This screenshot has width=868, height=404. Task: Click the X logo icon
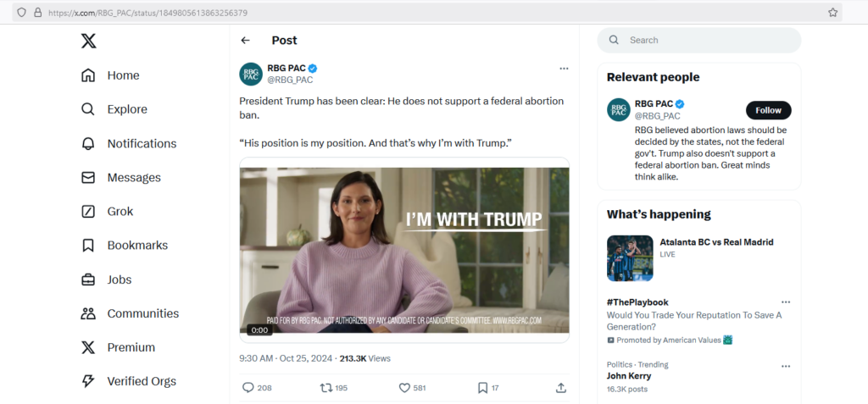click(89, 41)
